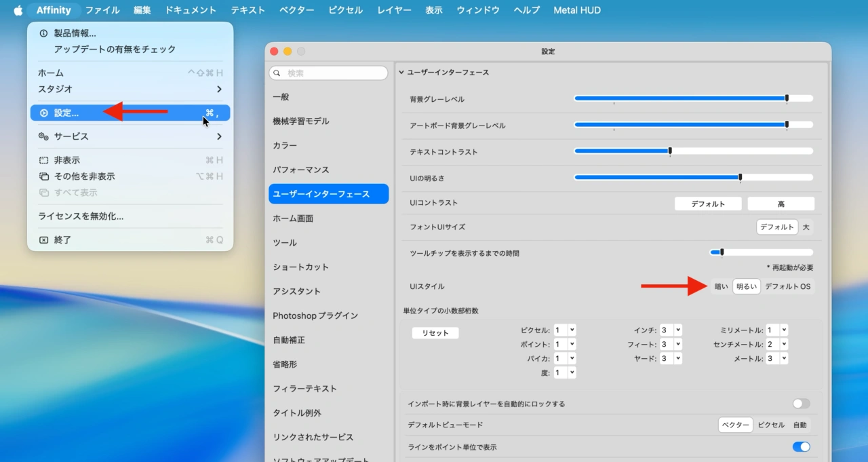Viewport: 868px width, 462px height.
Task: Disable ラインをポイント単位で表示
Action: pos(801,446)
